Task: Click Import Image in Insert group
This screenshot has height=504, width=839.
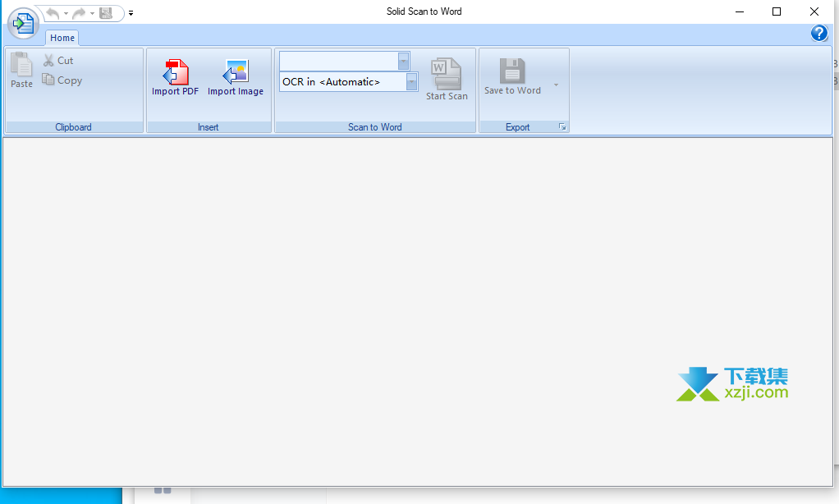Action: [236, 77]
